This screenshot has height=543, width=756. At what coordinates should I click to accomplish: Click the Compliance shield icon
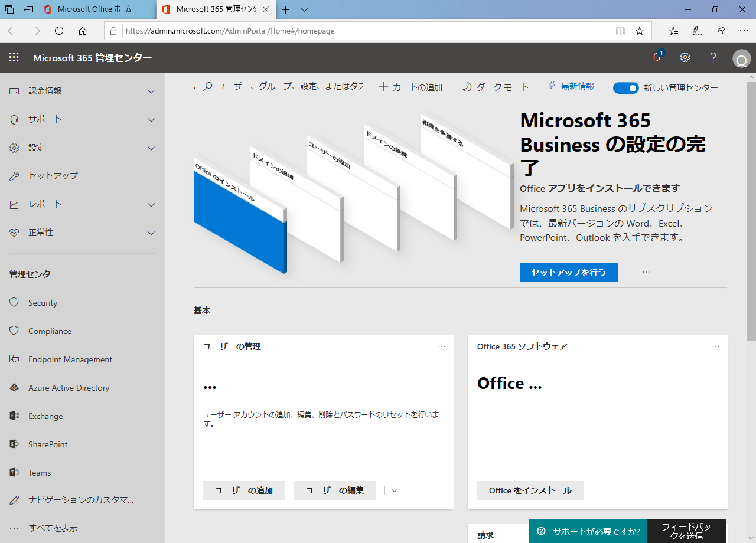[x=14, y=331]
